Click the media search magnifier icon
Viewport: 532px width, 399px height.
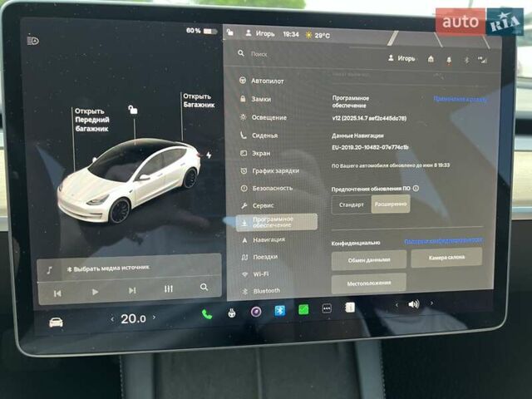tap(204, 288)
